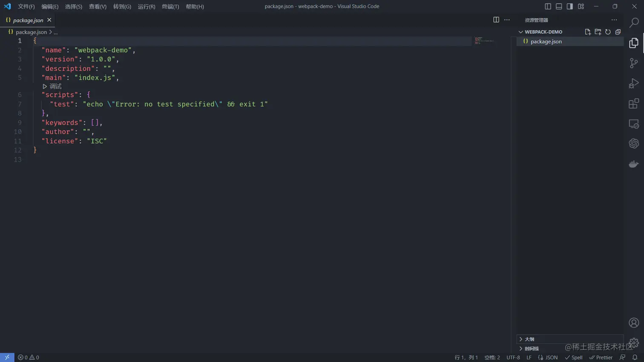Change file encoding UTF-8
Screen dimensions: 644x362
[x=513, y=357]
